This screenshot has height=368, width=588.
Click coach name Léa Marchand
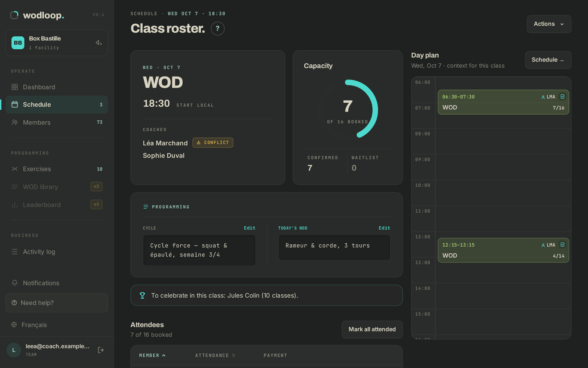click(x=165, y=143)
